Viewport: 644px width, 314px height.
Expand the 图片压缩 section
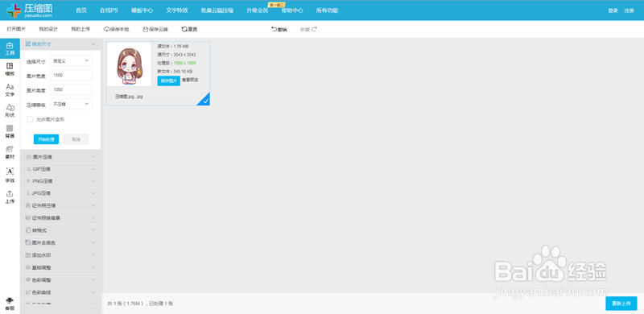(x=60, y=157)
